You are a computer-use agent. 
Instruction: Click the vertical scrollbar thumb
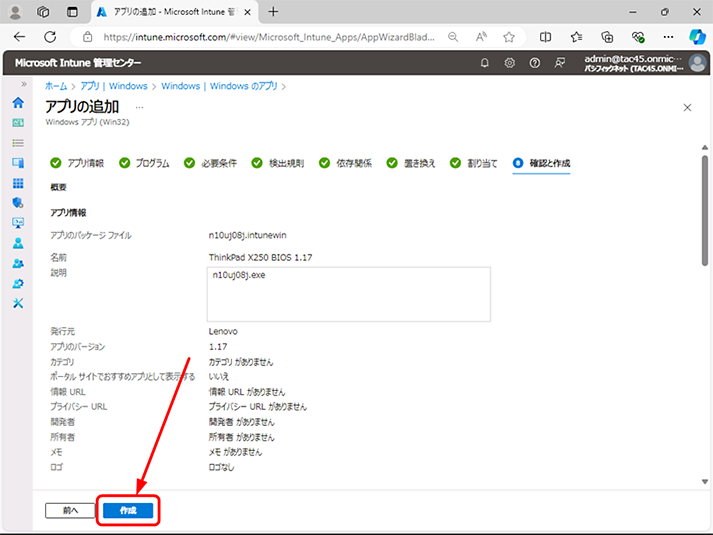[704, 210]
